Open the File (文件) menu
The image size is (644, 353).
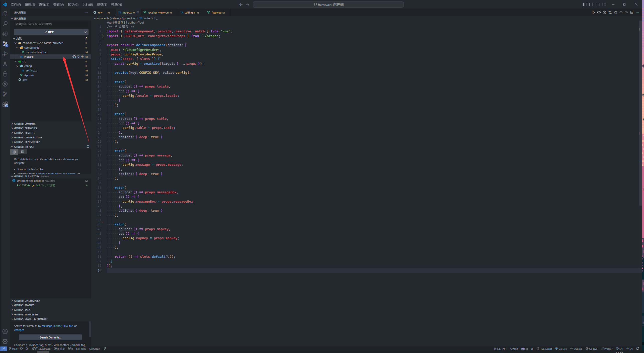coord(16,5)
